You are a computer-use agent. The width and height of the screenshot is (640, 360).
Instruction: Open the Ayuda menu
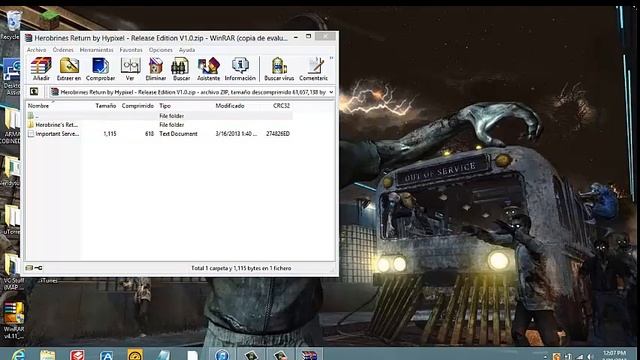[x=187, y=50]
